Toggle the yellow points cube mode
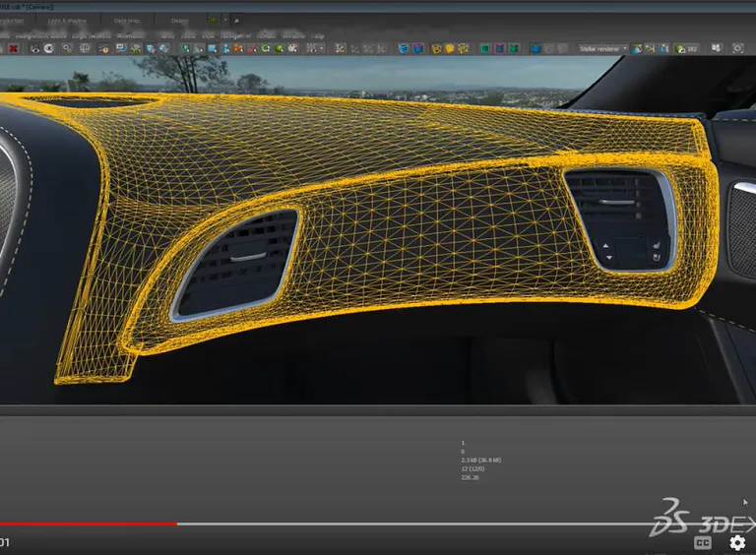 [464, 48]
